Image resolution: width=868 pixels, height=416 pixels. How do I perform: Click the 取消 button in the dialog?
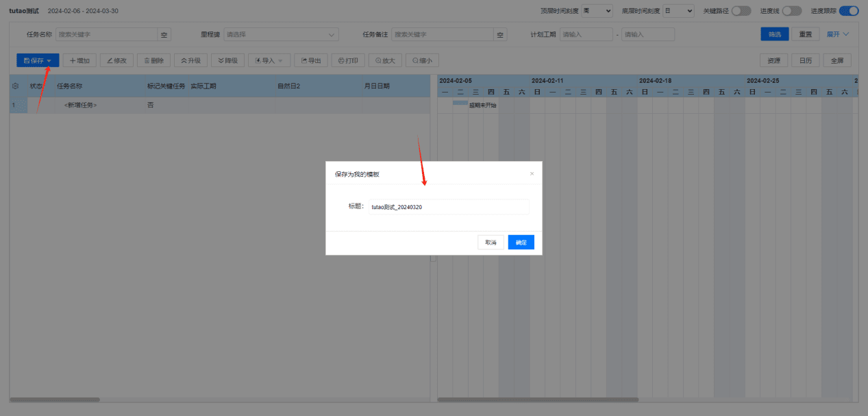coord(491,242)
